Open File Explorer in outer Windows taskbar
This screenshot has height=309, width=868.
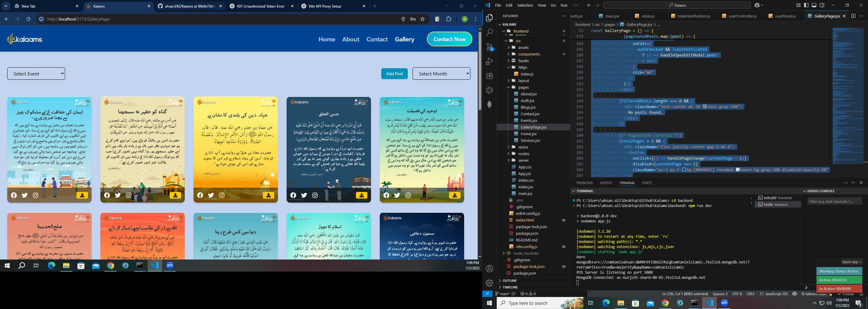[621, 303]
